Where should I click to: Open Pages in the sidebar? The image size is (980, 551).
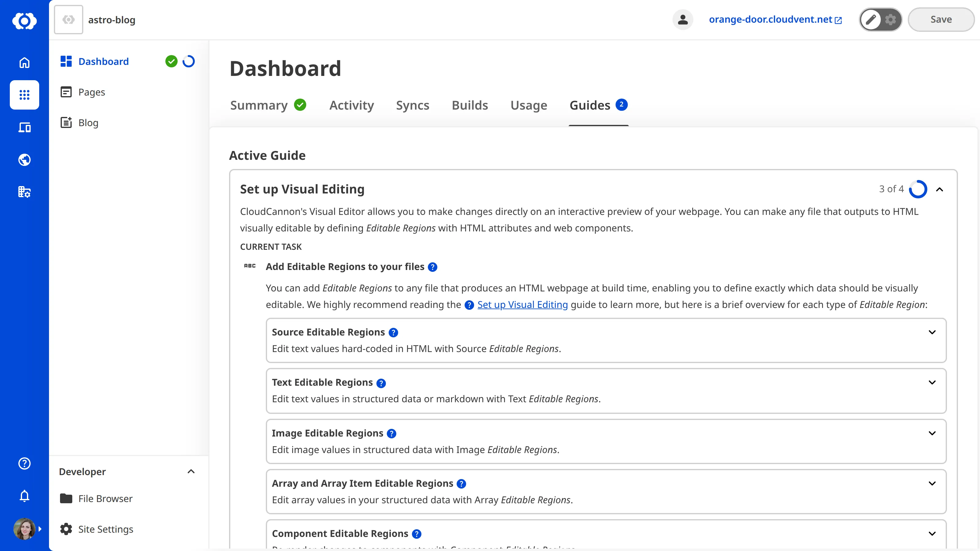(91, 92)
